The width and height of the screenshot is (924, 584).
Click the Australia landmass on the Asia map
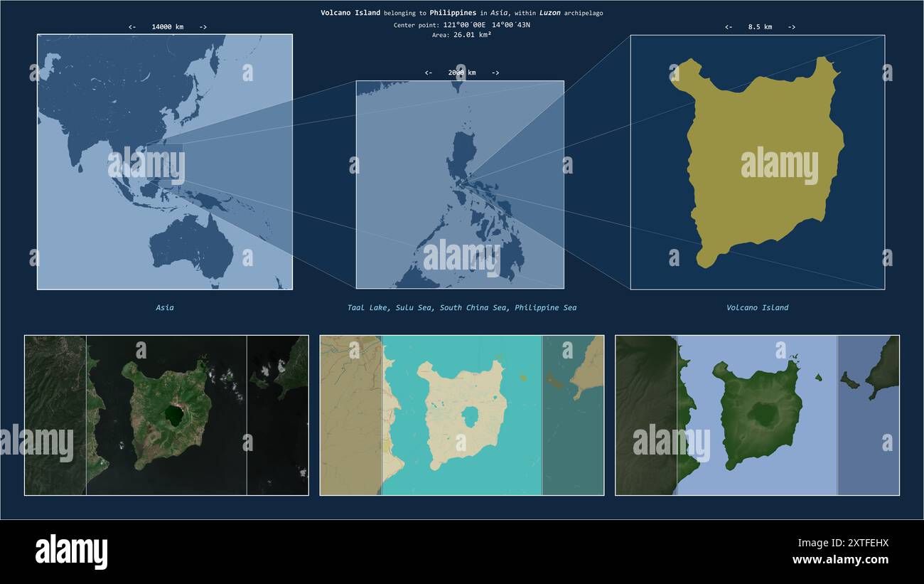coord(192,247)
